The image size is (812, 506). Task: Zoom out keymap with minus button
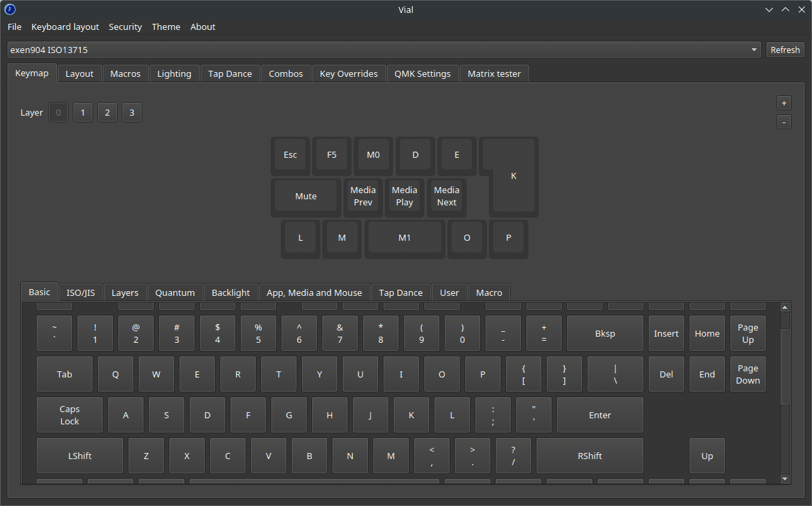click(x=784, y=122)
